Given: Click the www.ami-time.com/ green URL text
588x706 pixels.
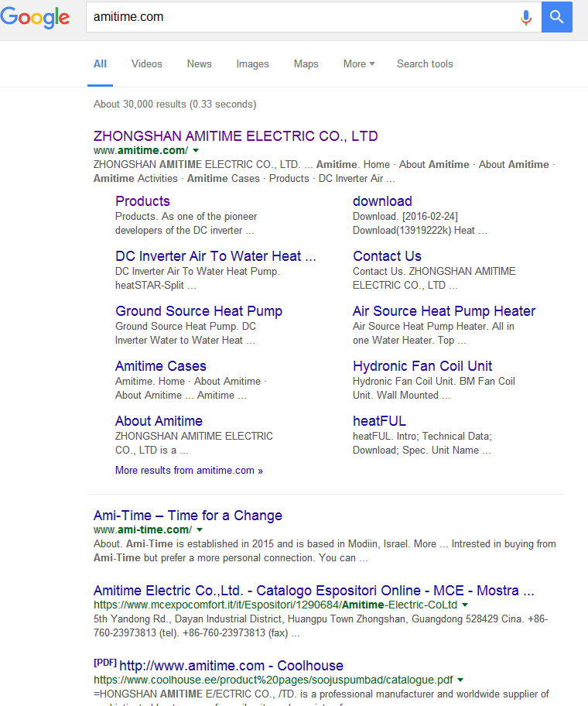Looking at the screenshot, I should coord(142,530).
